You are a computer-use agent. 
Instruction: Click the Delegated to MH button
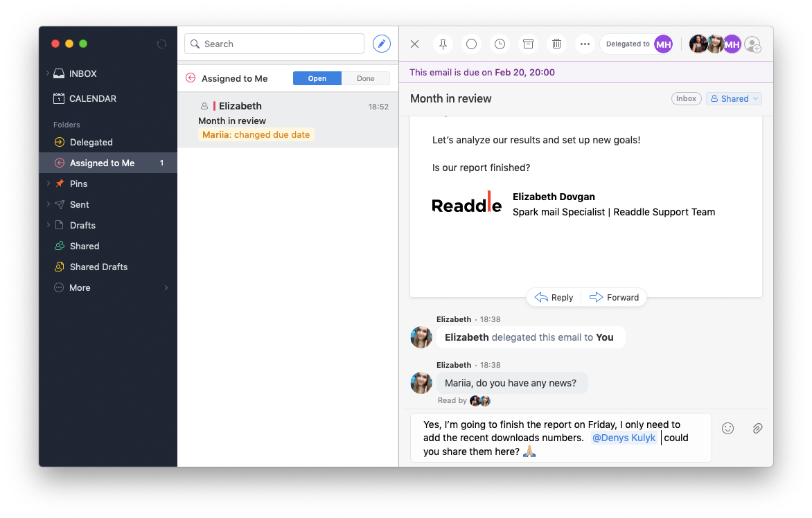coord(637,44)
